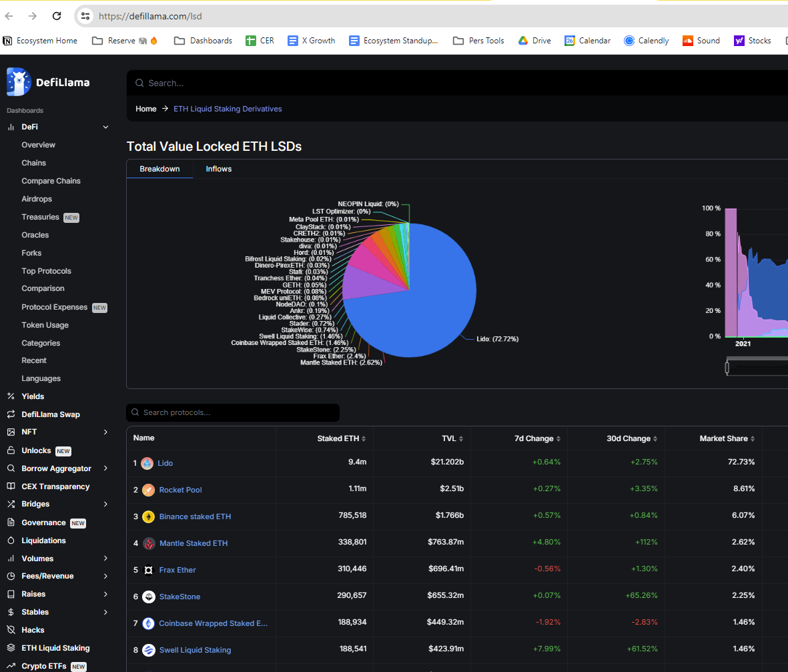Open the Calendly bookmark
This screenshot has width=788, height=672.
(x=647, y=41)
